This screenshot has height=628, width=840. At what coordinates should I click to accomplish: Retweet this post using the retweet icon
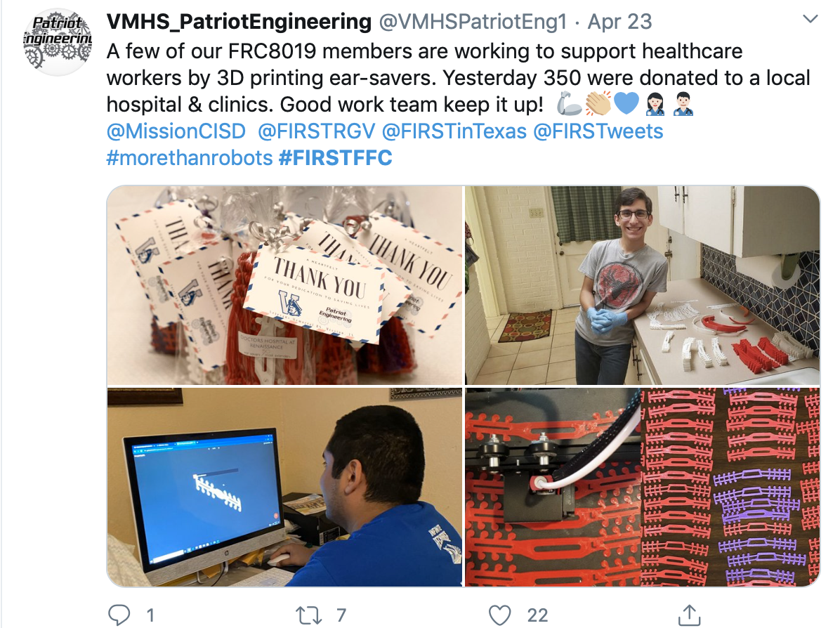(x=308, y=615)
